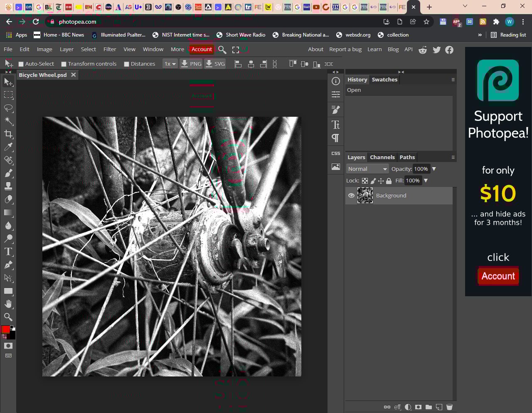Enable the Auto-Select checkbox
532x413 pixels.
21,64
